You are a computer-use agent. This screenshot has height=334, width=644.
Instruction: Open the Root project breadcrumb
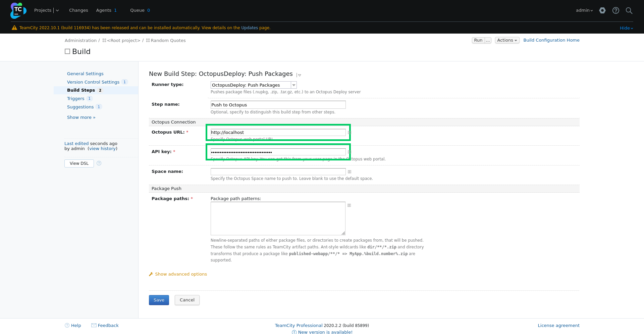pyautogui.click(x=123, y=40)
